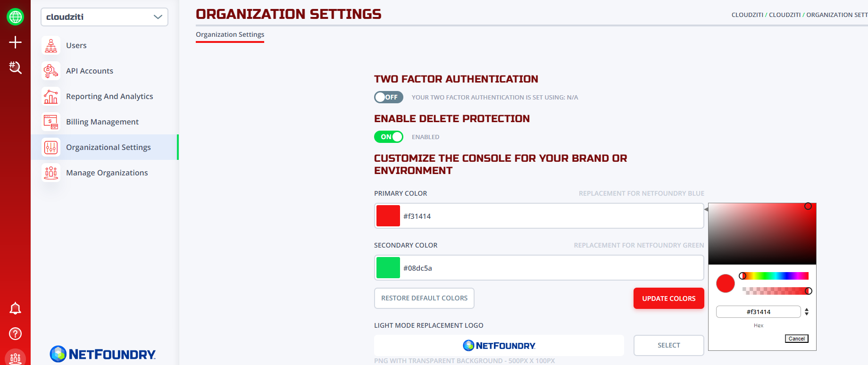Click the rainbow hue slider bar

click(775, 276)
